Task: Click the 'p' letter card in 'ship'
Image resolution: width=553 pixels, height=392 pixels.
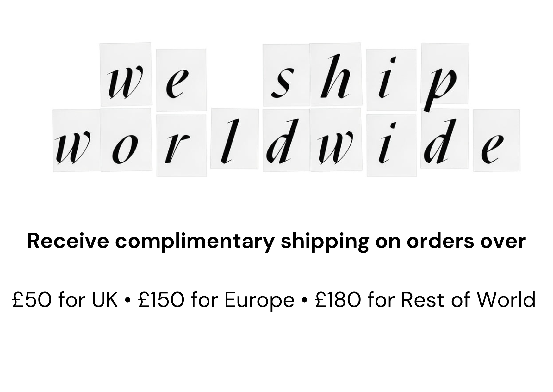Action: pos(445,74)
